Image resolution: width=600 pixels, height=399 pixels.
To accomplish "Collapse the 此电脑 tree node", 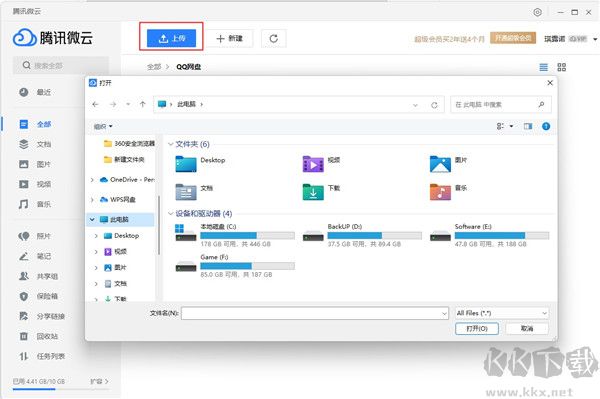I will pos(92,220).
